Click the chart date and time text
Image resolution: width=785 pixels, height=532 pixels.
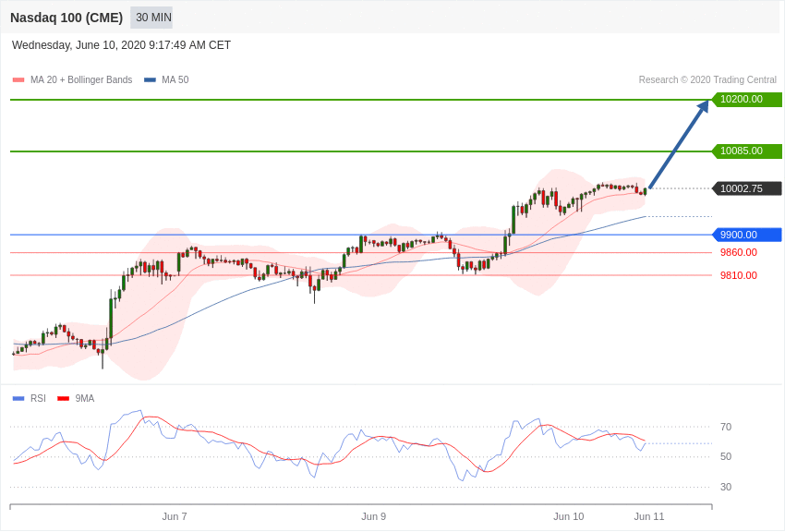(x=121, y=45)
